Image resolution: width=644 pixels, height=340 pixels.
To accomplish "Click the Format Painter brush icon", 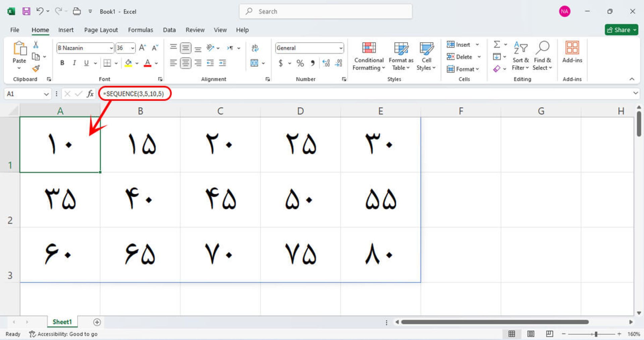I will click(x=36, y=69).
